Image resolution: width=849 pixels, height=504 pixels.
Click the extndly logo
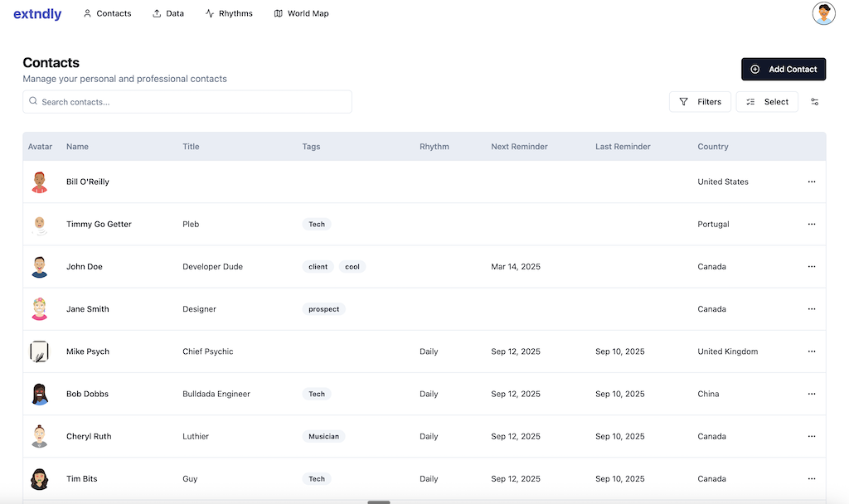(37, 14)
